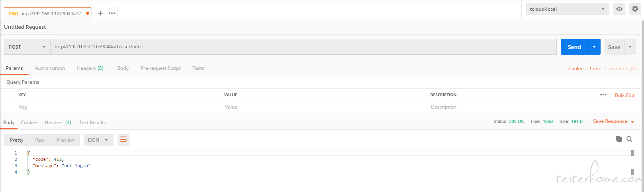Click environment quick look eye icon
Image resolution: width=644 pixels, height=192 pixels.
coord(619,9)
